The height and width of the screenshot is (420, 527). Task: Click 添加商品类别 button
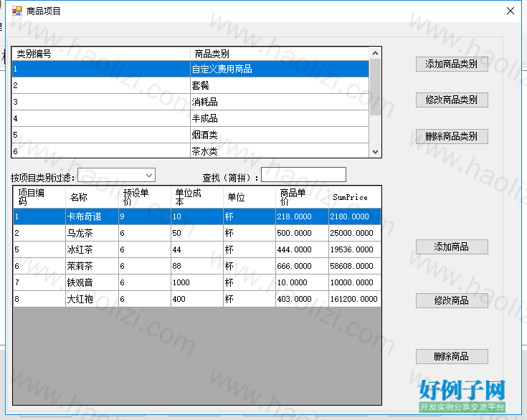452,64
